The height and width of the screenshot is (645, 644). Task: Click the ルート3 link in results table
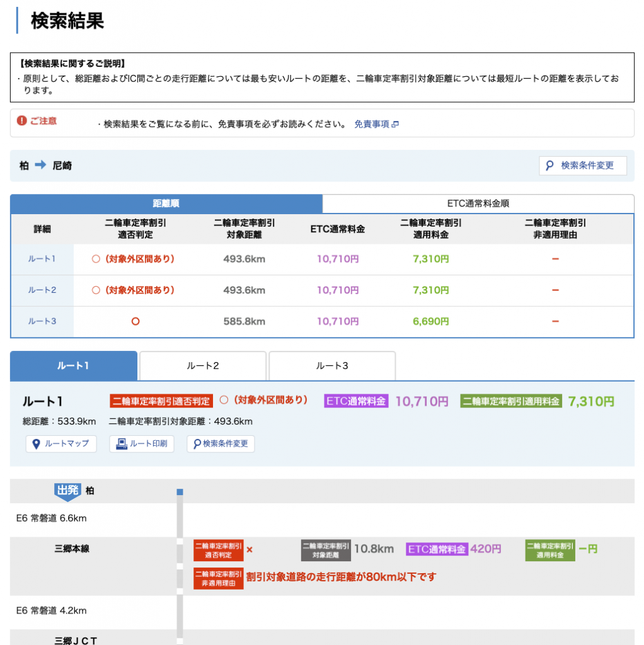[42, 321]
